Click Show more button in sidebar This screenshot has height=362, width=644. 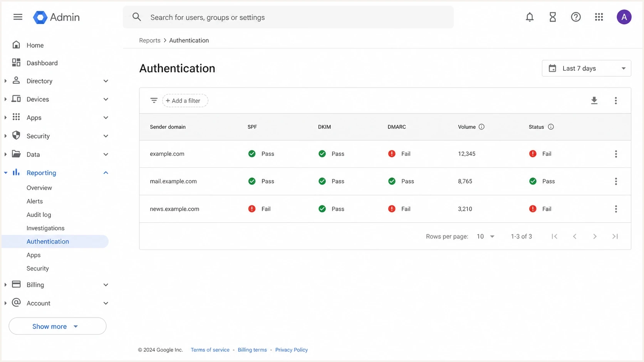(x=57, y=326)
